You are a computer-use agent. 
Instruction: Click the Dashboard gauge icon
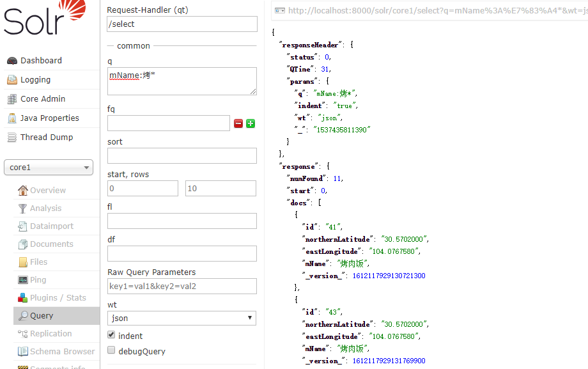tap(12, 61)
